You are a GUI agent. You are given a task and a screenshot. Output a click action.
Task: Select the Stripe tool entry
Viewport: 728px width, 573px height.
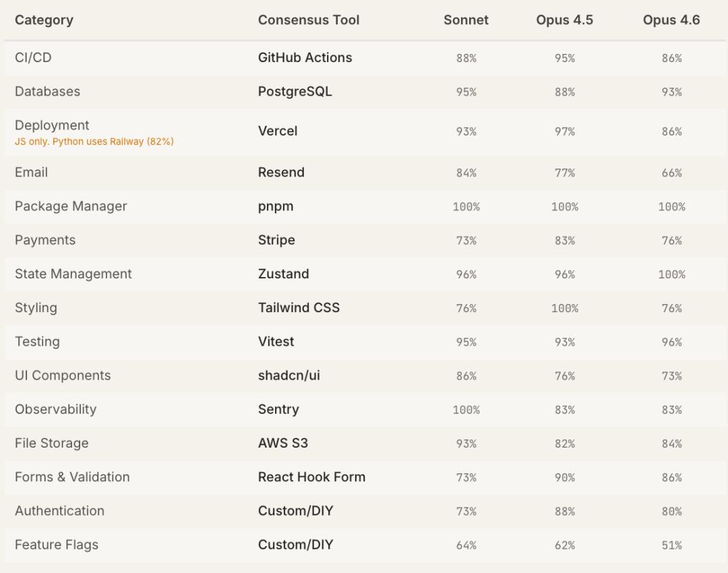[x=276, y=241]
